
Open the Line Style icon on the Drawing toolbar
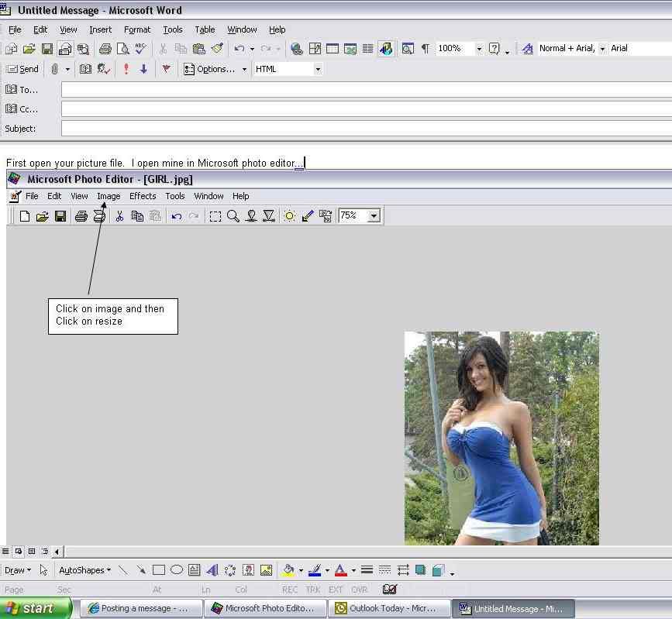pyautogui.click(x=367, y=570)
